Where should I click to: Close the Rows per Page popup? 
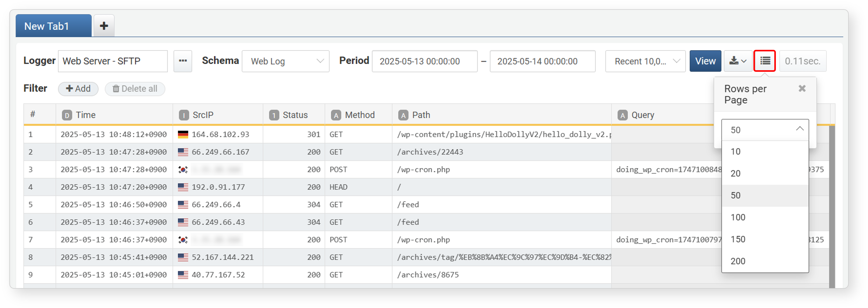point(802,89)
